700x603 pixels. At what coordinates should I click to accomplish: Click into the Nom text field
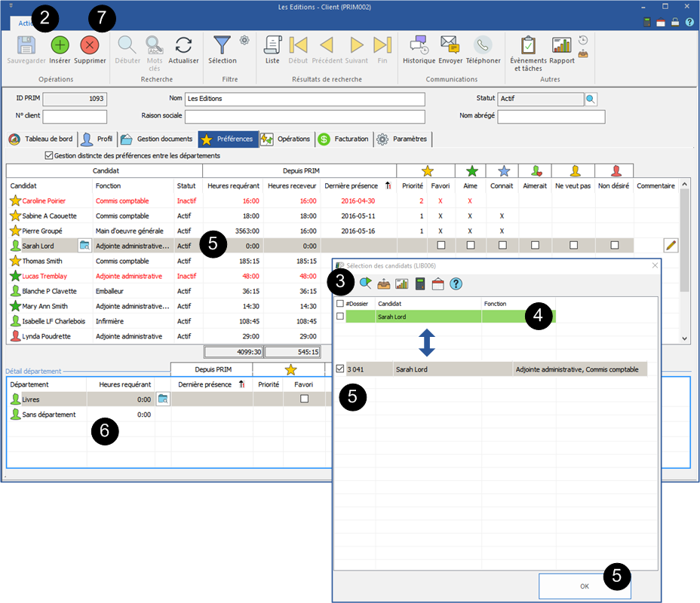click(305, 99)
